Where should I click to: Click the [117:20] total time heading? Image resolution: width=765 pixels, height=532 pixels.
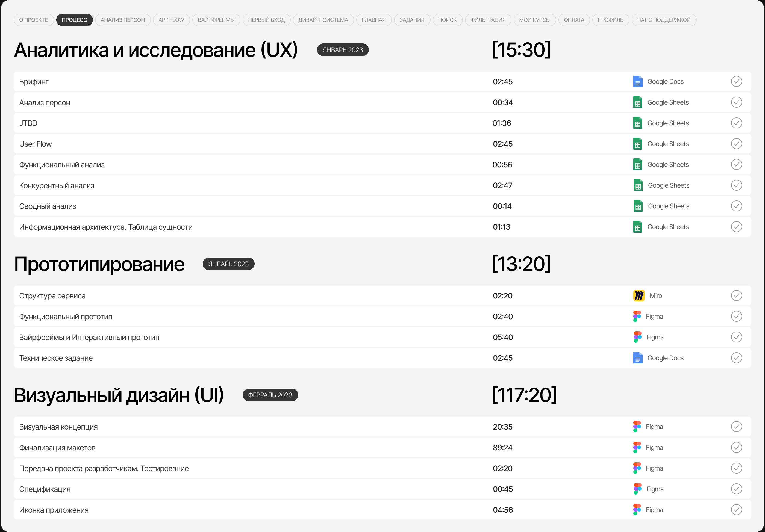point(524,395)
